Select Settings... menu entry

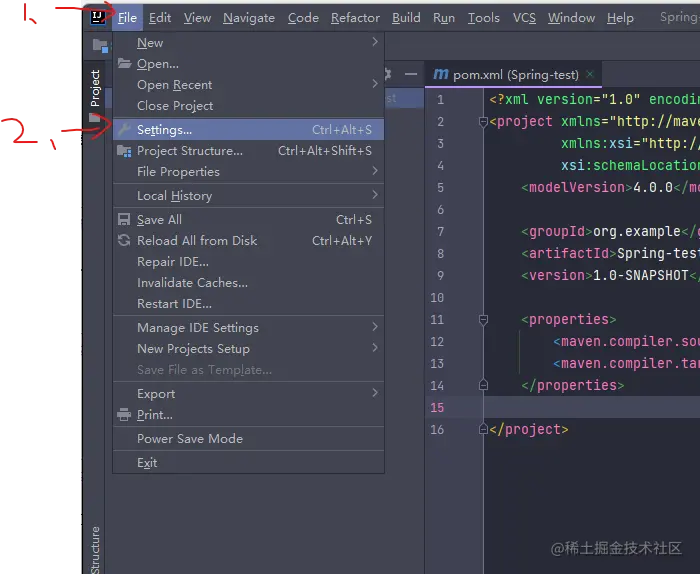click(x=248, y=130)
